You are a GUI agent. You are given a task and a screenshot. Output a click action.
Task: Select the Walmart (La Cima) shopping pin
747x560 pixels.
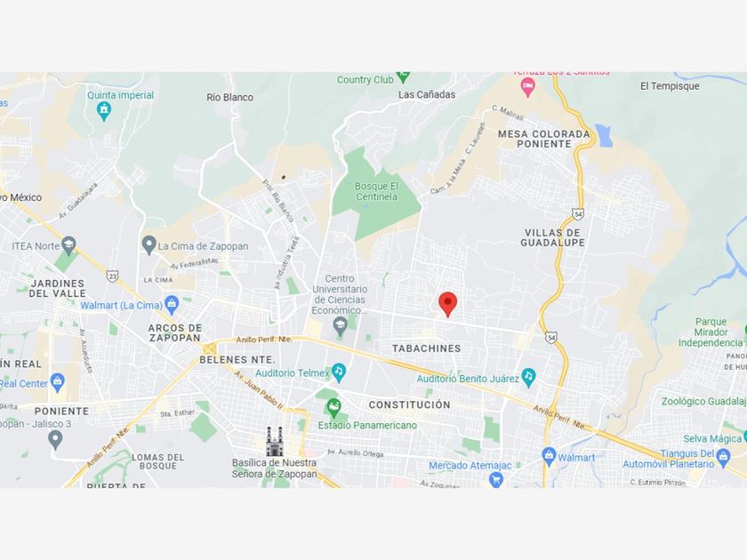pos(172,304)
